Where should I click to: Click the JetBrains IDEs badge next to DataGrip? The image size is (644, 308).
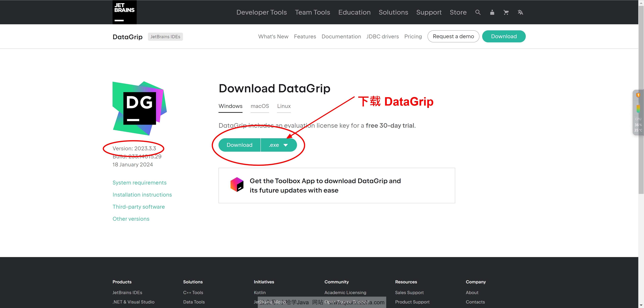coord(165,37)
